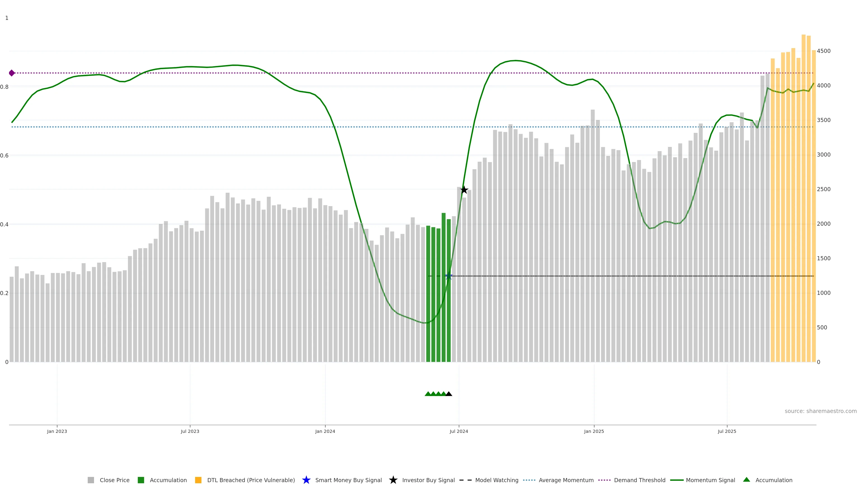Viewport: 868px width, 488px height.
Task: Click the Jan 2024 x-axis label
Action: tap(325, 432)
